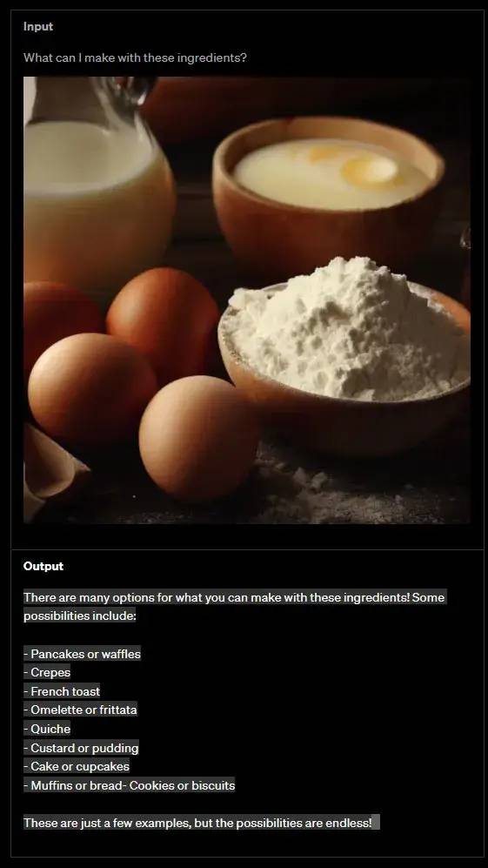Select the 'Crepes' list item
This screenshot has height=868, width=488.
47,673
